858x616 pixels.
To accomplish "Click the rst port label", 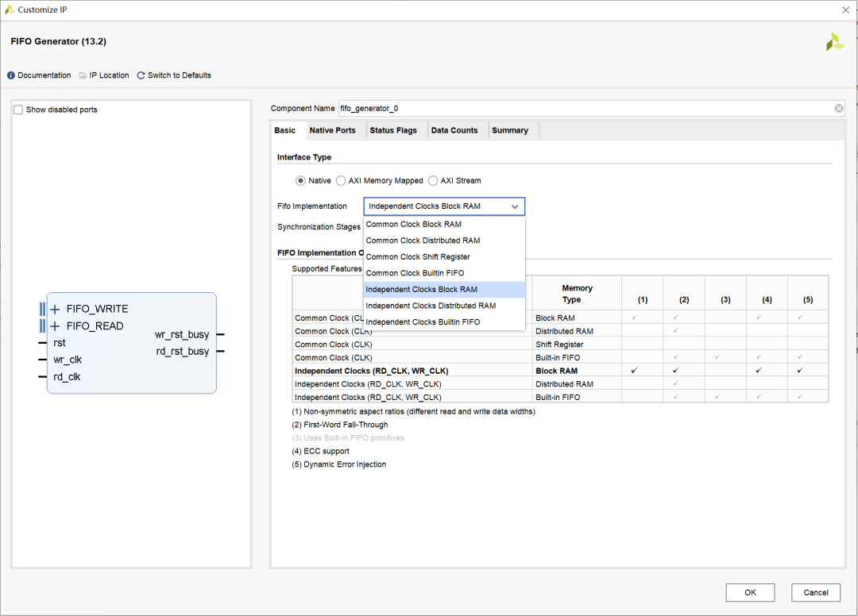I will [59, 343].
